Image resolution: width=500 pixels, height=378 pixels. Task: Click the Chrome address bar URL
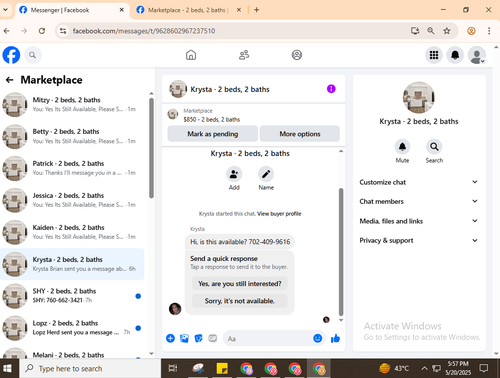(144, 31)
